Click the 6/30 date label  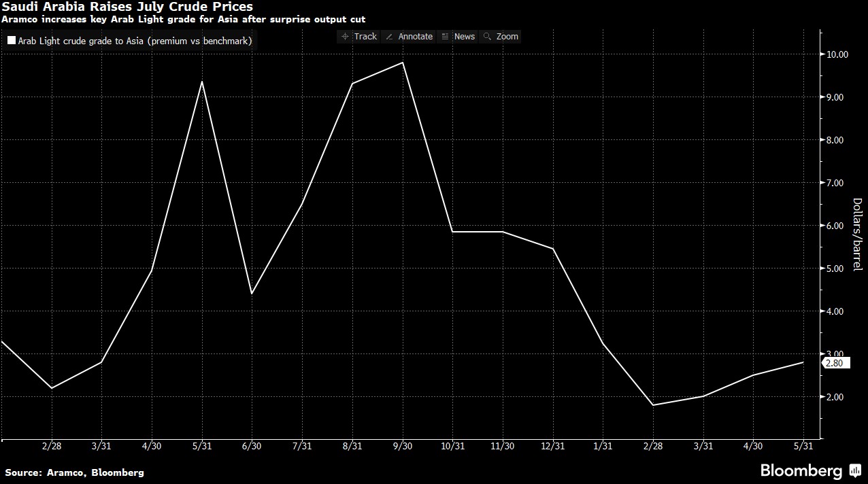tap(252, 446)
